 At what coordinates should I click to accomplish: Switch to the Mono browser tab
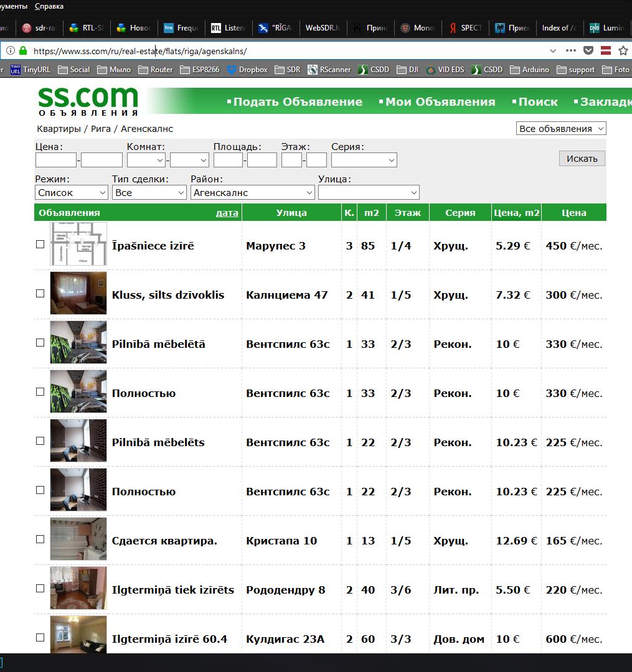[x=418, y=28]
